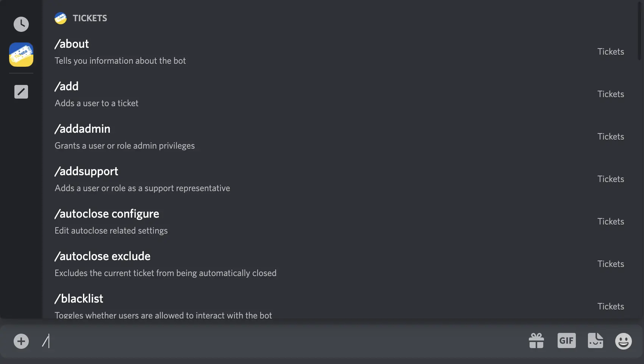The height and width of the screenshot is (364, 644).
Task: Click the Tickets bot icon beside the TICKETS header
Action: tap(61, 18)
